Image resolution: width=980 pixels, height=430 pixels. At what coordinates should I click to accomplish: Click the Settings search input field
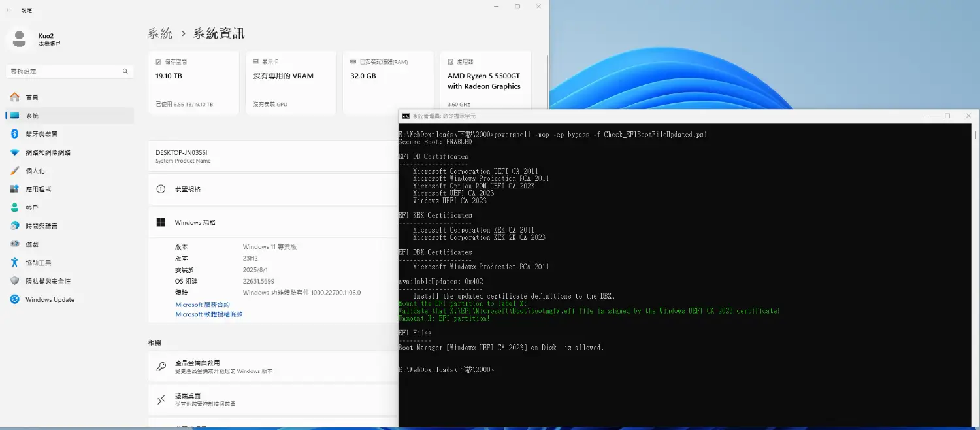point(70,71)
